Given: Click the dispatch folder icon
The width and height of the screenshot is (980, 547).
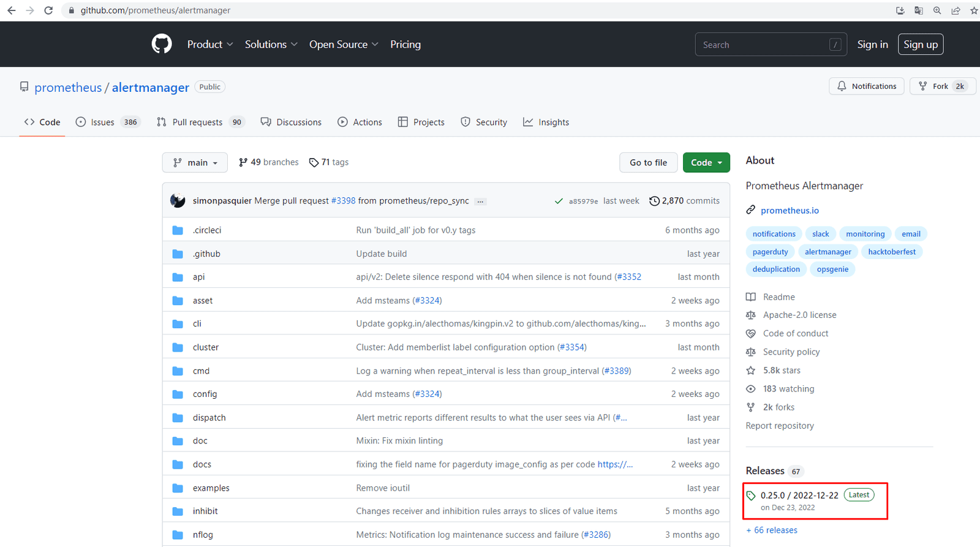Looking at the screenshot, I should click(178, 418).
